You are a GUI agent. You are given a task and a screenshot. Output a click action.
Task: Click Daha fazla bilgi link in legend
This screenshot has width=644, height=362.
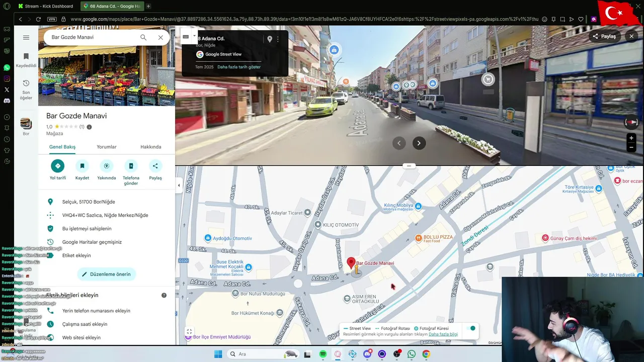click(443, 334)
